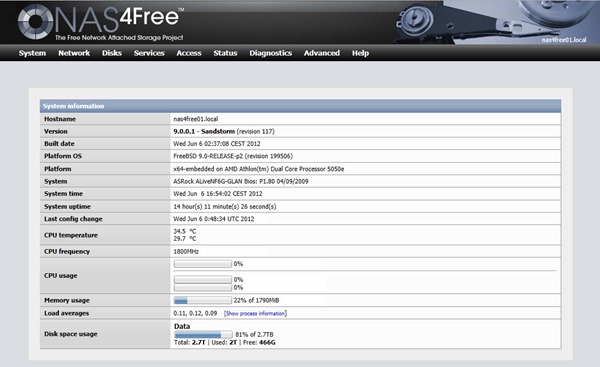Viewport: 600px width, 367px height.
Task: Click the top CPU usage bar
Action: coord(203,264)
